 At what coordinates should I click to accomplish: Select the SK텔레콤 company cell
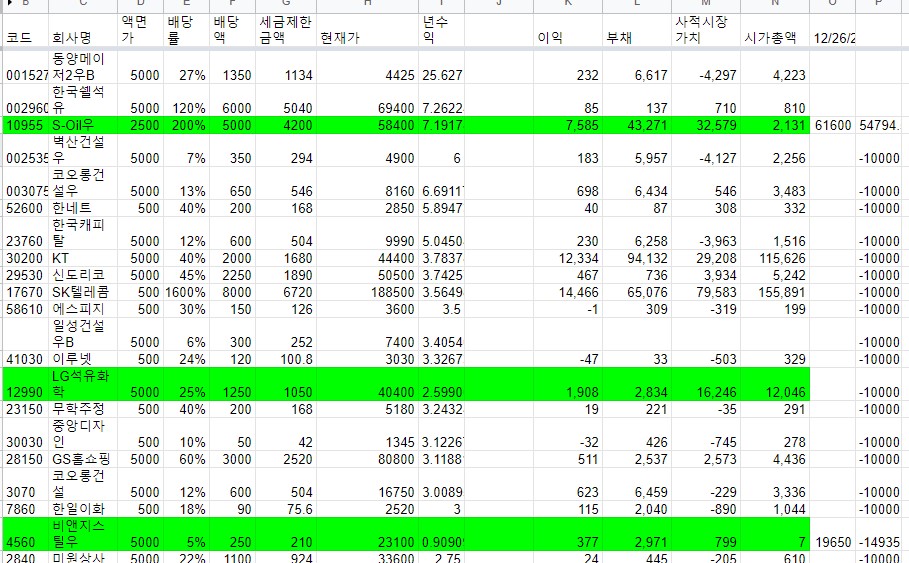(83, 292)
